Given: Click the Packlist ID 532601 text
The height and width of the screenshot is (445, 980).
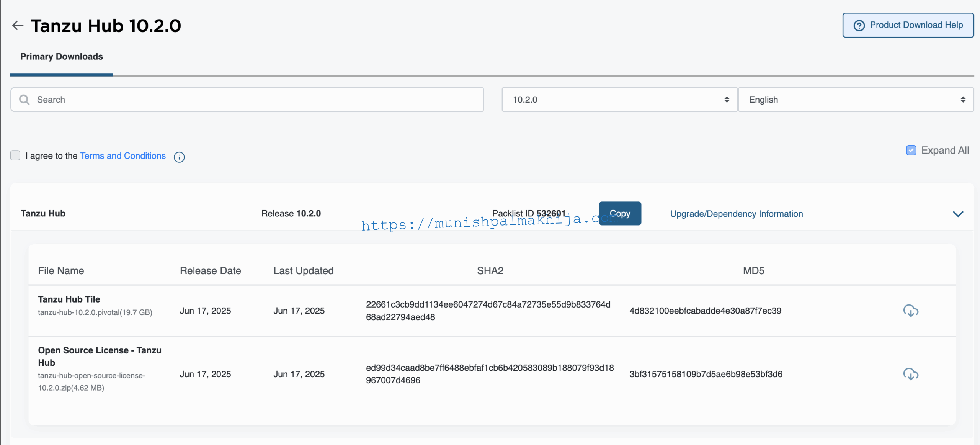Looking at the screenshot, I should (529, 213).
